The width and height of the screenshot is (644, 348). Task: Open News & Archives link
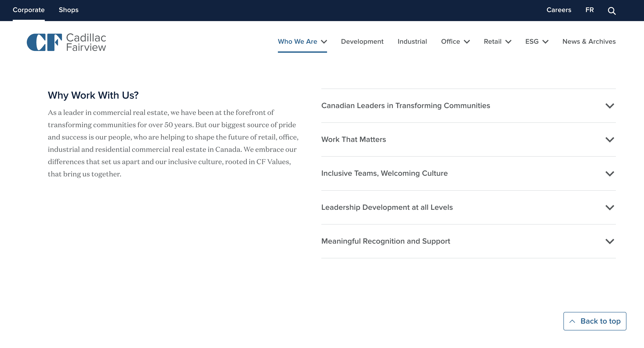(589, 42)
